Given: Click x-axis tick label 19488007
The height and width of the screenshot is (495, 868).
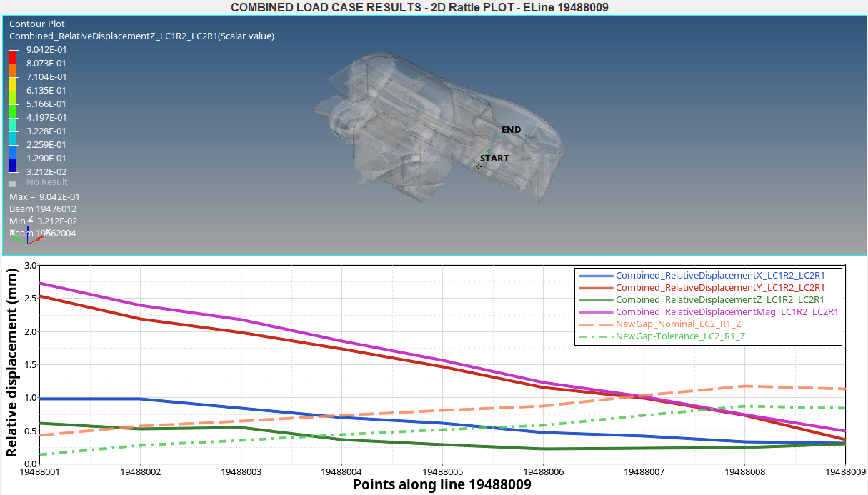Looking at the screenshot, I should click(644, 471).
